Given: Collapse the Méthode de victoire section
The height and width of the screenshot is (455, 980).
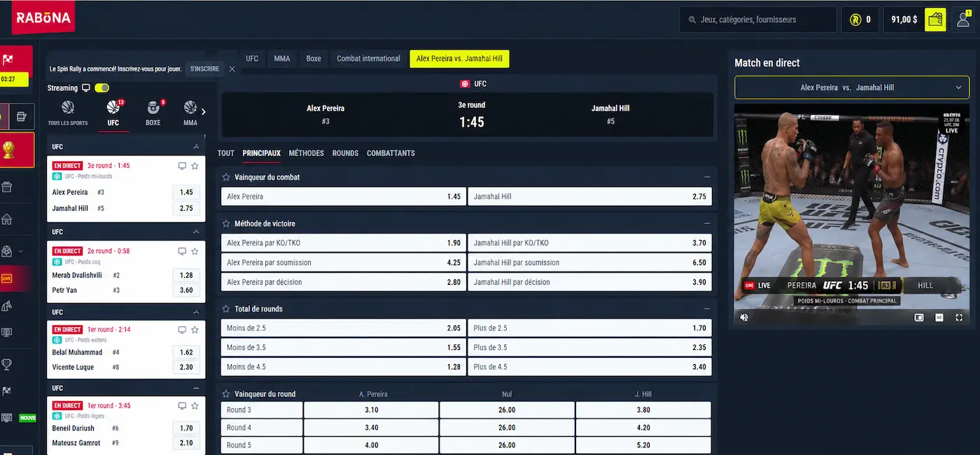Looking at the screenshot, I should click(x=707, y=223).
